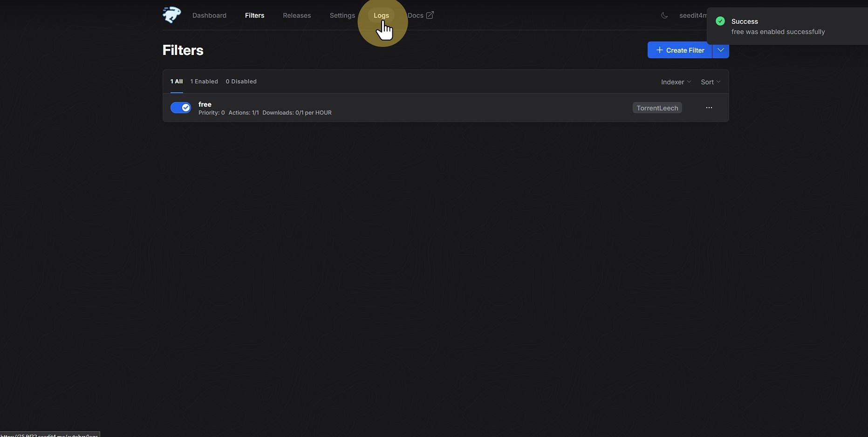Viewport: 868px width, 437px height.
Task: Open the Settings page
Action: tap(342, 15)
